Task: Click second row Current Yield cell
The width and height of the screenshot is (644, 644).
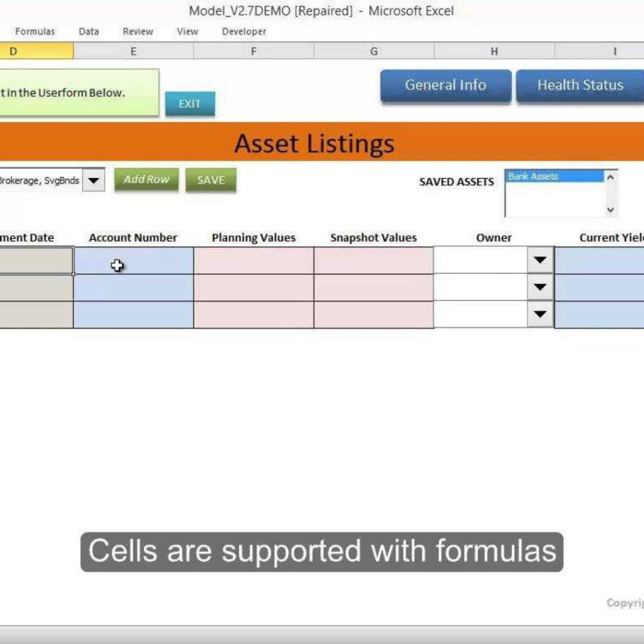Action: click(600, 287)
